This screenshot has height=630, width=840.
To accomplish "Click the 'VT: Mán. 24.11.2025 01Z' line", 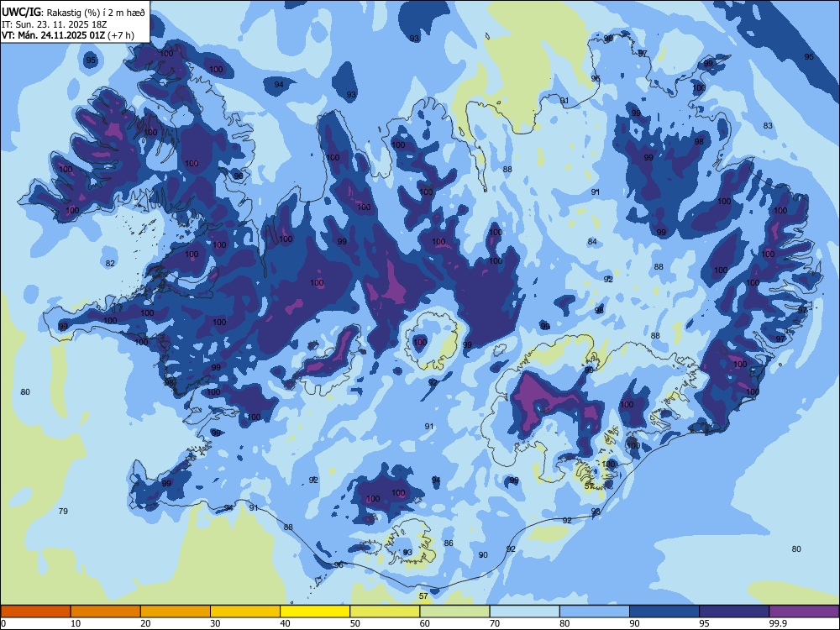I will pos(54,35).
